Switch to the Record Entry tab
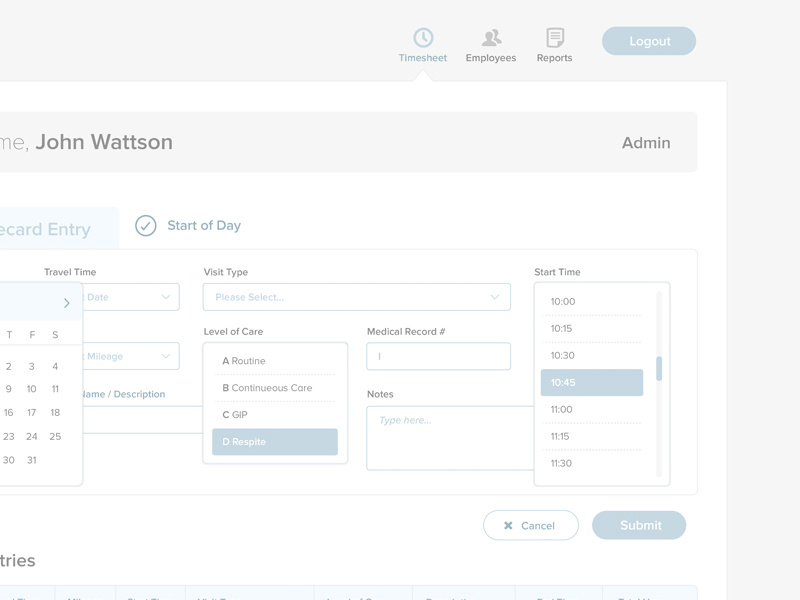The image size is (800, 600). [x=45, y=229]
